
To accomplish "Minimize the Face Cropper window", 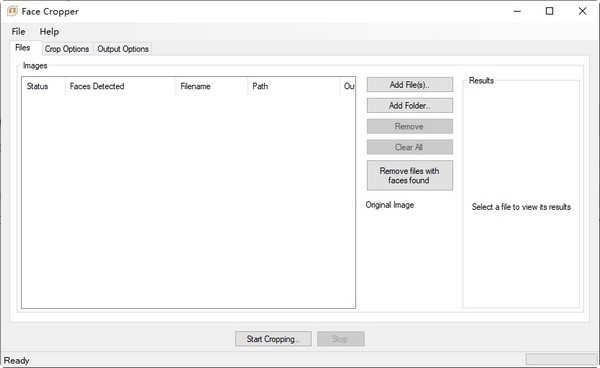I will [x=517, y=11].
